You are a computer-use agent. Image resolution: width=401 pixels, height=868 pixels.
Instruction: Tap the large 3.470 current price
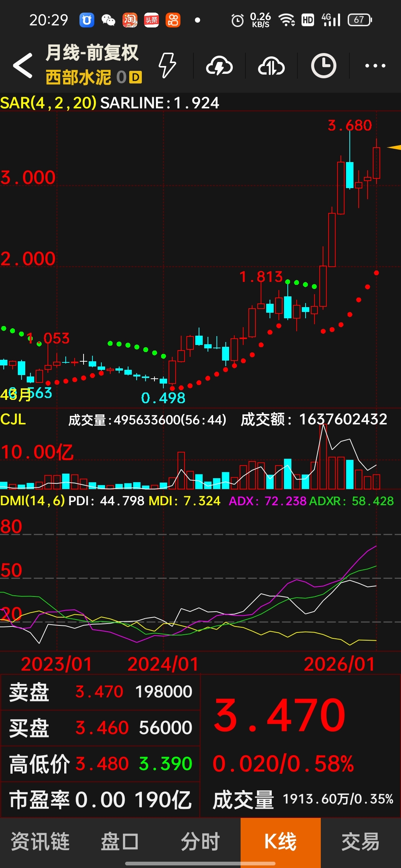[x=280, y=715]
